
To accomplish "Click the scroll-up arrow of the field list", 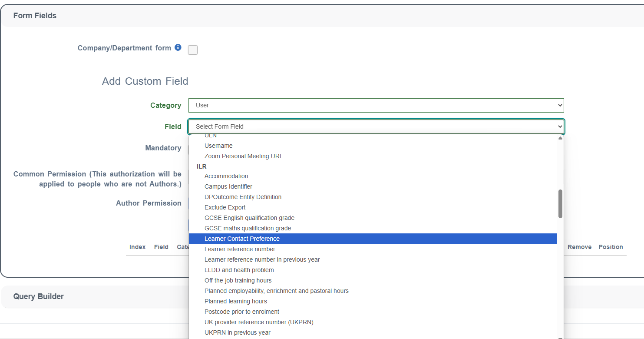I will (x=560, y=138).
